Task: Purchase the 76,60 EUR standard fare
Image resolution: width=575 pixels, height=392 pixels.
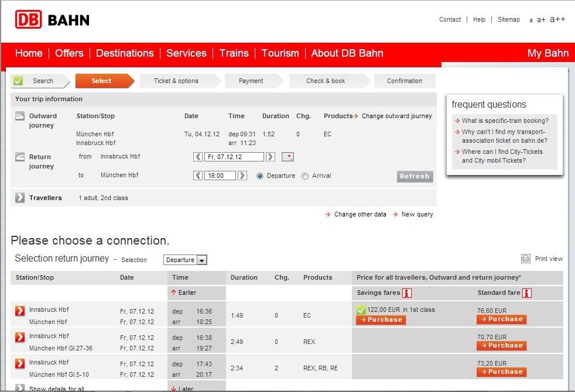Action: tap(502, 319)
